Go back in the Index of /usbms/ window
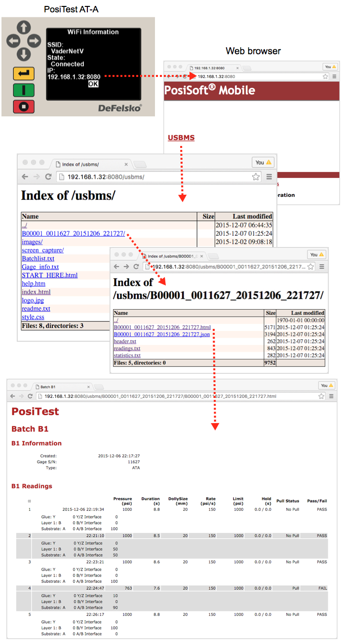343x644 pixels. [x=25, y=177]
